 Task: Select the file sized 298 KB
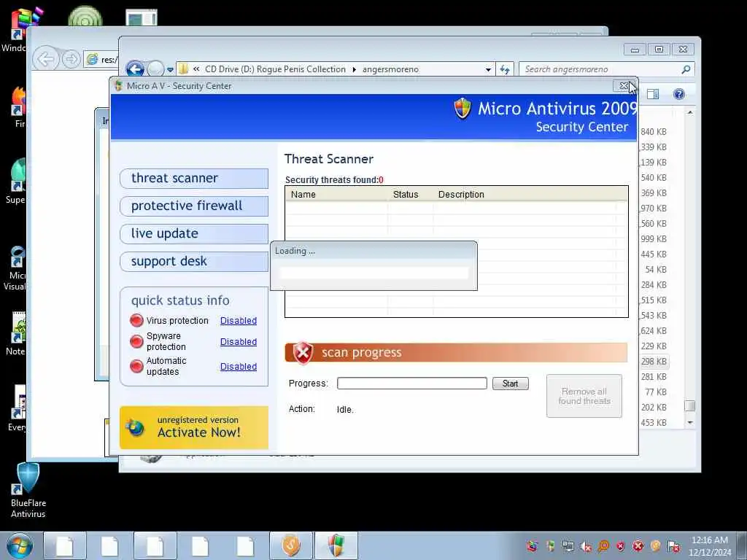click(x=654, y=362)
